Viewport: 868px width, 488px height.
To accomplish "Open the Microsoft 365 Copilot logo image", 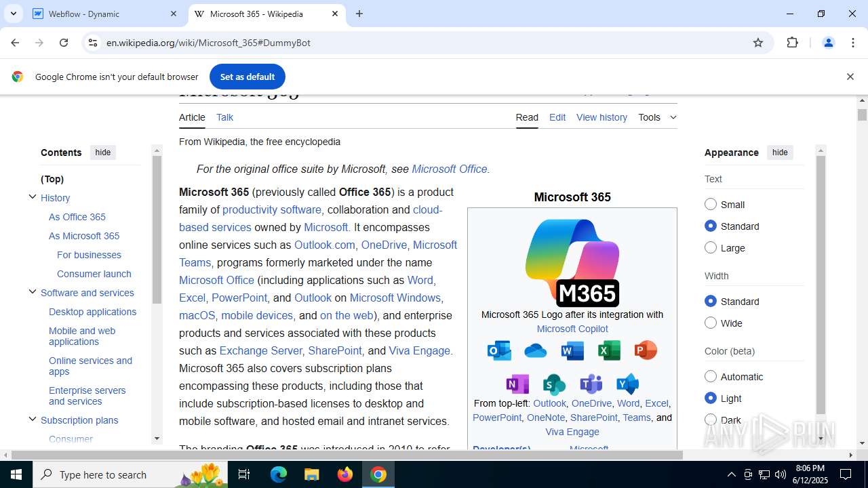I will pyautogui.click(x=572, y=262).
